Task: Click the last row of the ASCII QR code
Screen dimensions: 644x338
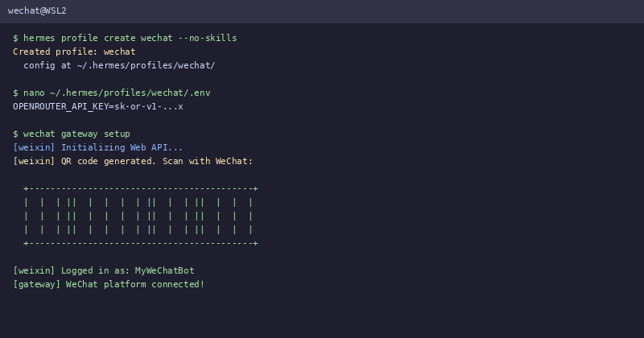Action: 138,229
